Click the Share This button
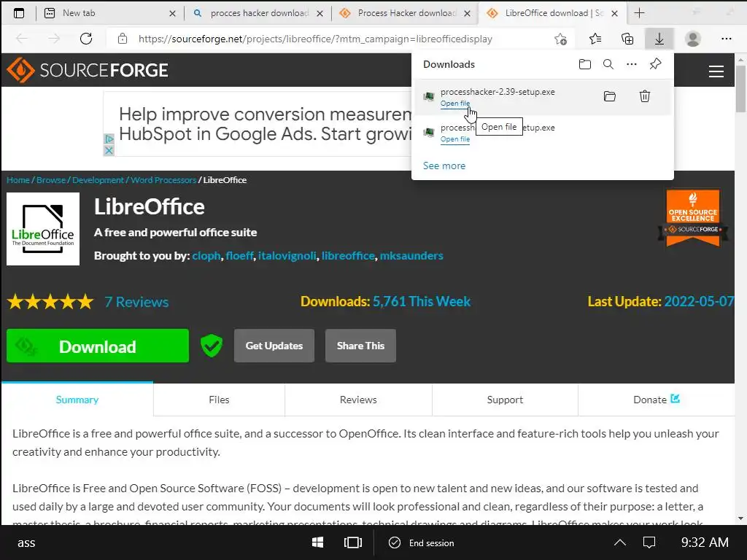This screenshot has height=560, width=747. (360, 346)
